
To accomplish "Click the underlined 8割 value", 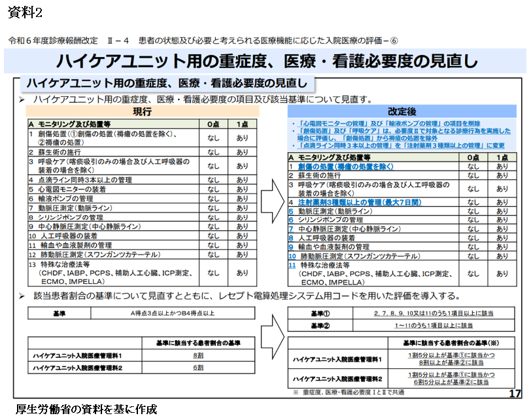I will (197, 355).
